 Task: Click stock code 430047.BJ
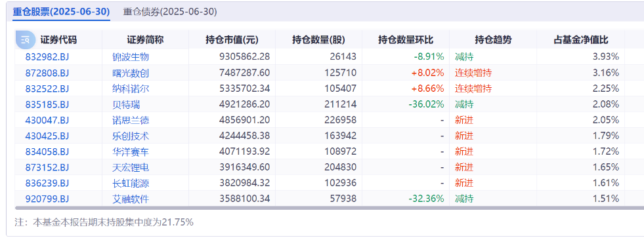[x=47, y=120]
